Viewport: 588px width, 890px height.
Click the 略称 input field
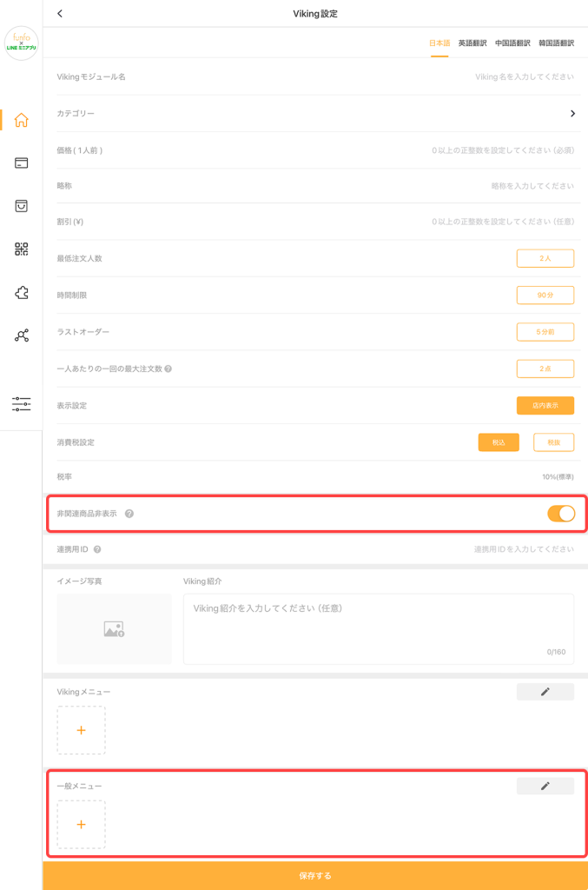[x=532, y=186]
